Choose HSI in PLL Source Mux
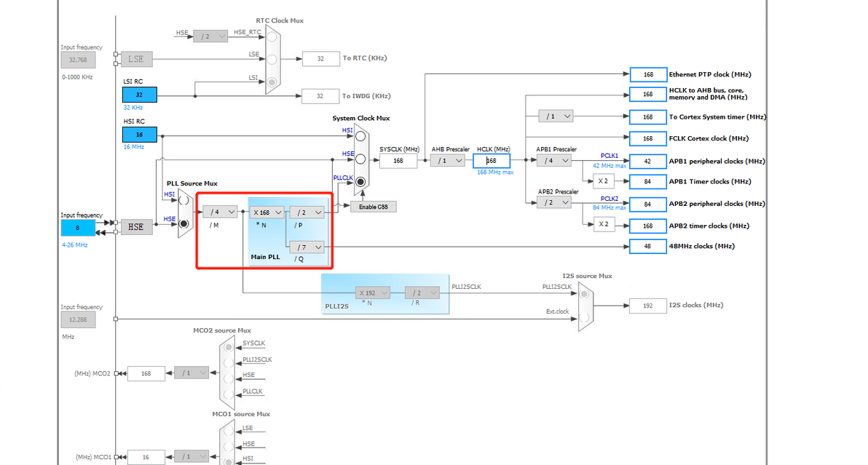This screenshot has height=465, width=868. (184, 200)
